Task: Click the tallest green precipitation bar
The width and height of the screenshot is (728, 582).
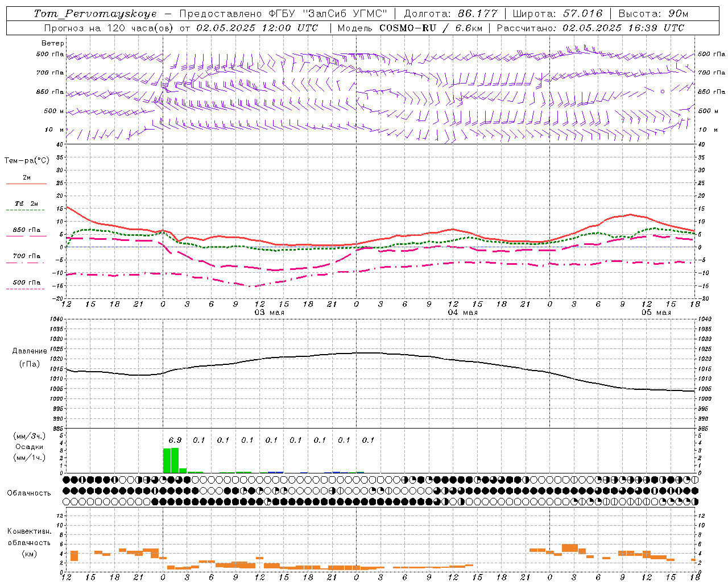Action: pos(175,460)
